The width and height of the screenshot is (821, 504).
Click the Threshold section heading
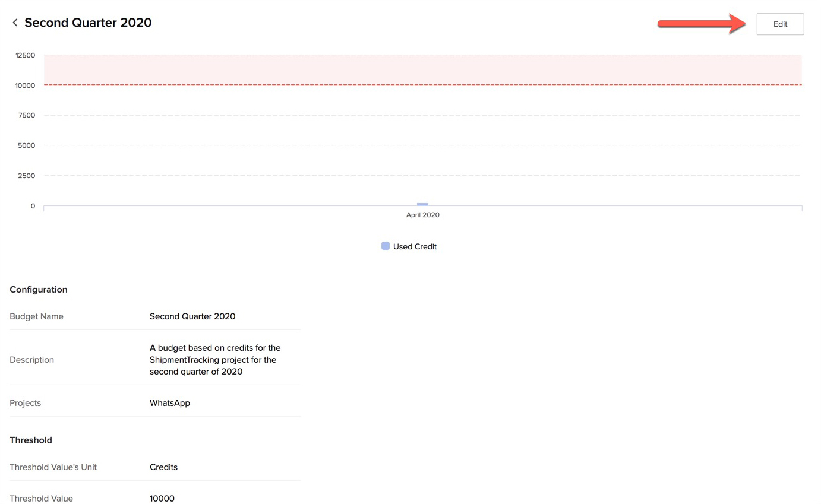30,440
